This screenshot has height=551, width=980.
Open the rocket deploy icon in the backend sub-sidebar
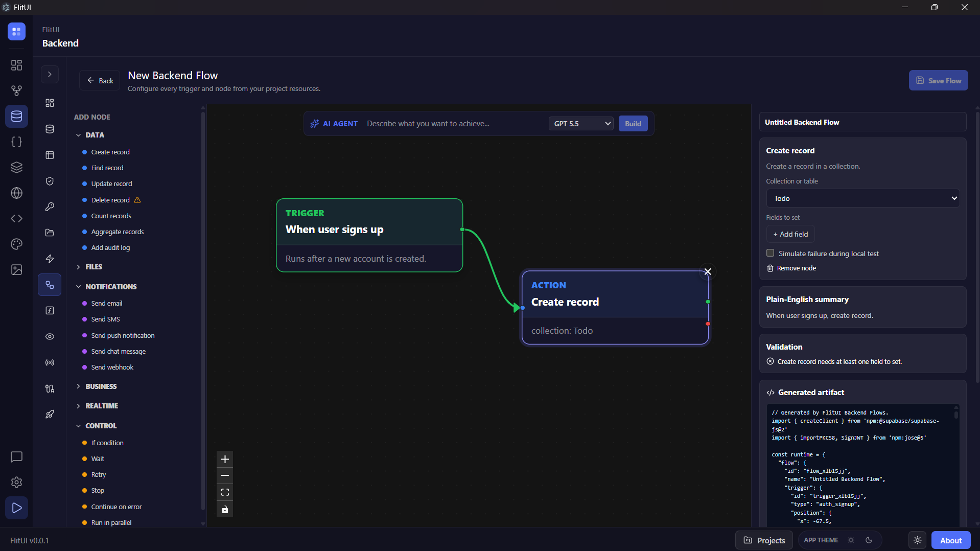[50, 414]
